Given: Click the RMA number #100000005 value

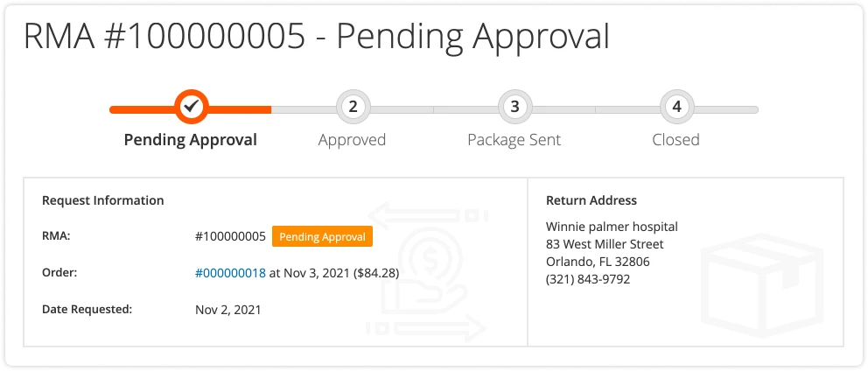Looking at the screenshot, I should point(230,236).
